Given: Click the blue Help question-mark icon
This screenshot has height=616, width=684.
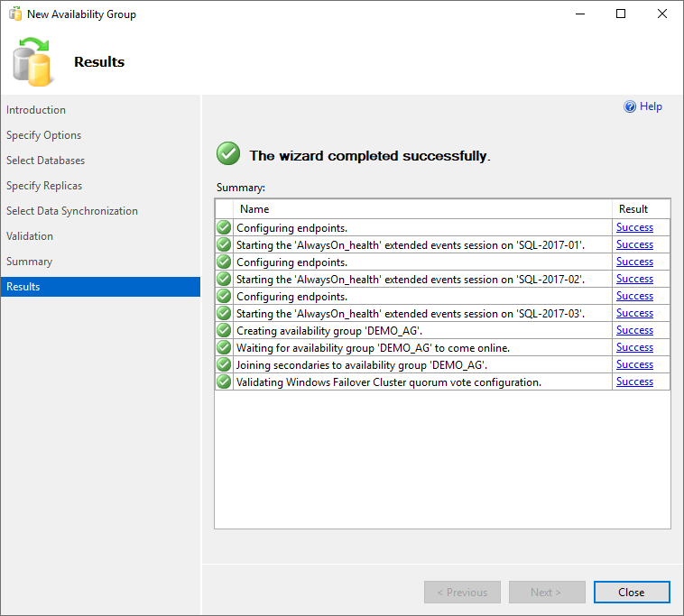Looking at the screenshot, I should (x=630, y=106).
